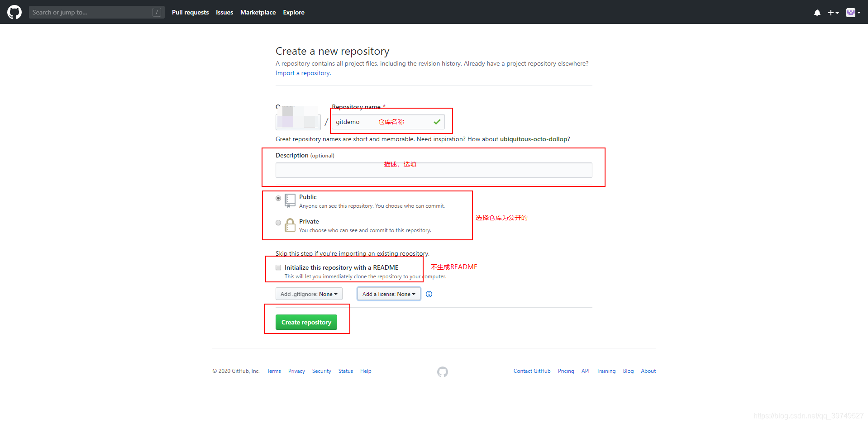Click the green checkmark in repository name field
Screen dimensions: 868x424
tap(437, 122)
